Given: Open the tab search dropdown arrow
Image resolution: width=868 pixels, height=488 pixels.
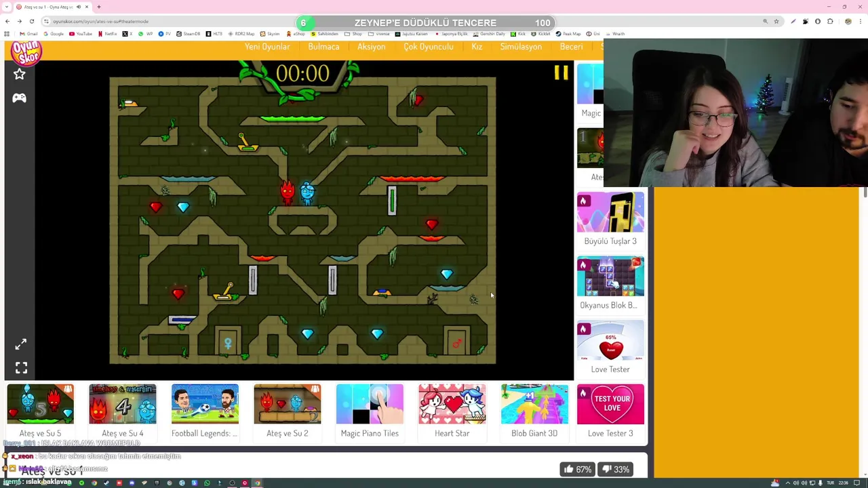Looking at the screenshot, I should 7,7.
